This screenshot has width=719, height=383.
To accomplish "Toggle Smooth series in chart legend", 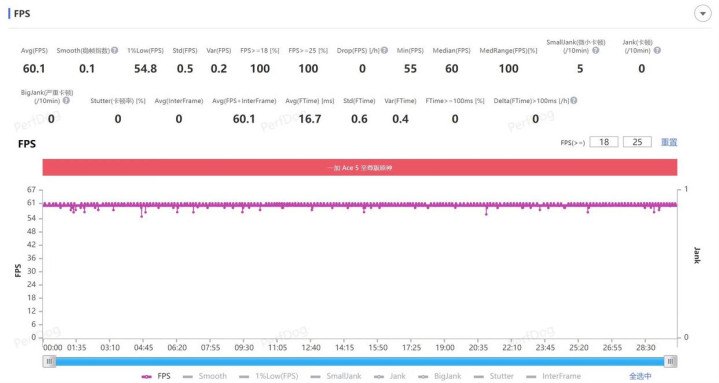I will pos(205,376).
